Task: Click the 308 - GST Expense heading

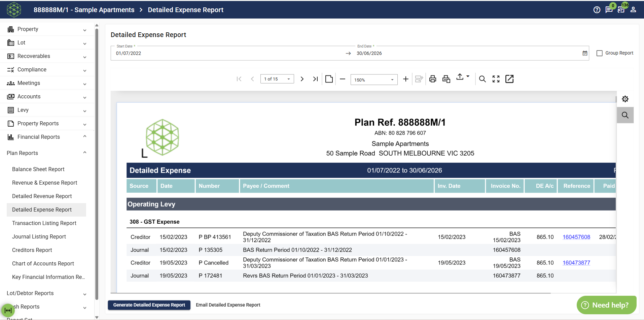Action: click(x=154, y=222)
